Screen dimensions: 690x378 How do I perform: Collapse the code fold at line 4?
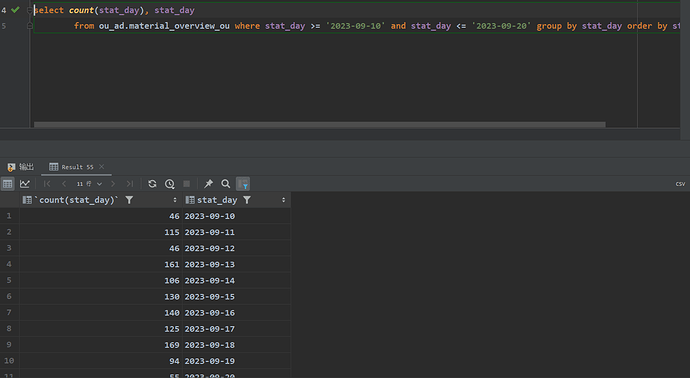pyautogui.click(x=29, y=10)
